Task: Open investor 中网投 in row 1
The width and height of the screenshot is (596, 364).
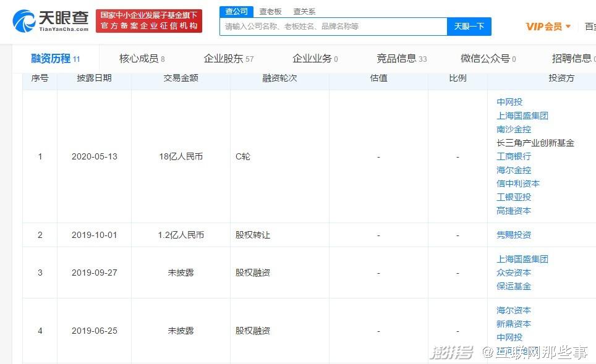Action: (509, 102)
